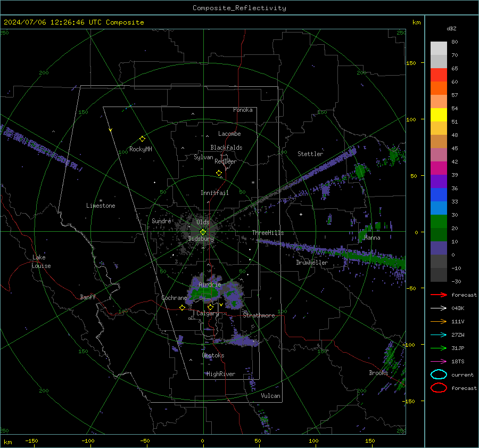Select the purple 36–39 dBZ swatch

439,181
